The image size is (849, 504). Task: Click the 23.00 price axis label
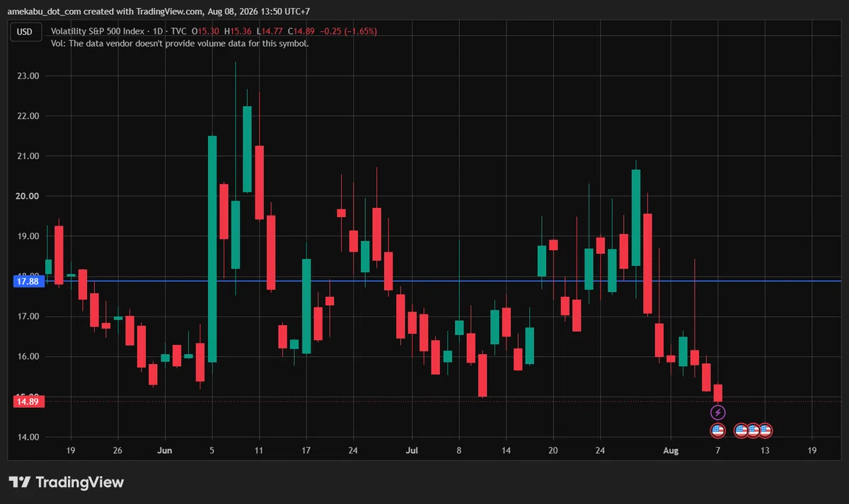tap(27, 76)
